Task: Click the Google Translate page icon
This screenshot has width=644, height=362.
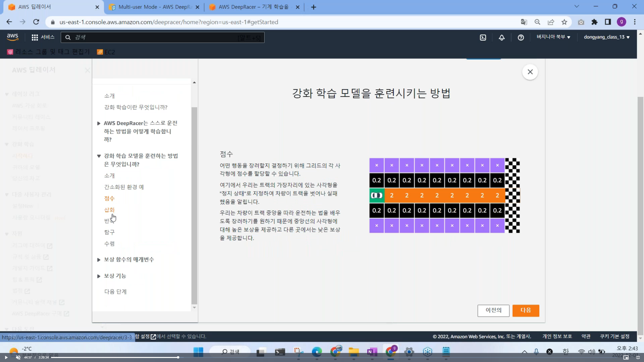Action: (524, 22)
